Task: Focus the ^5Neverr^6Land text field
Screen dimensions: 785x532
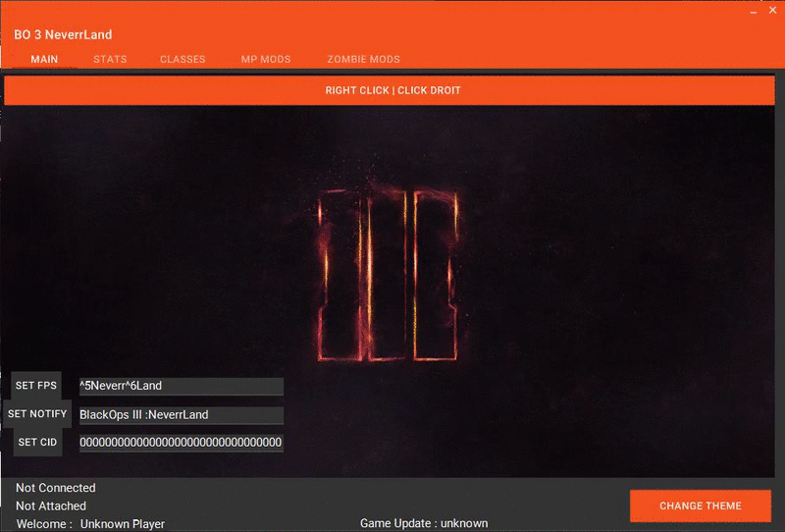Action: click(x=182, y=386)
